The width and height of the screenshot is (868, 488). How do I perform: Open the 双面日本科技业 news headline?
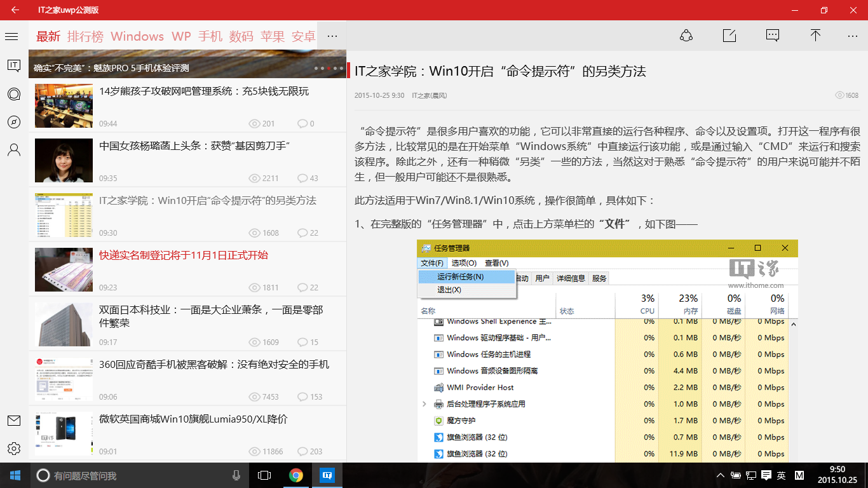211,316
